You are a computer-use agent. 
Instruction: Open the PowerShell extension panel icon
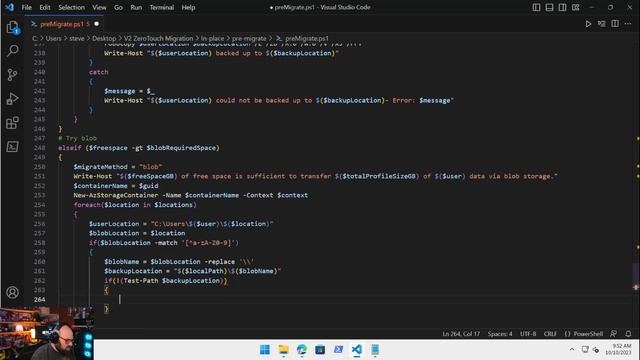(x=13, y=147)
